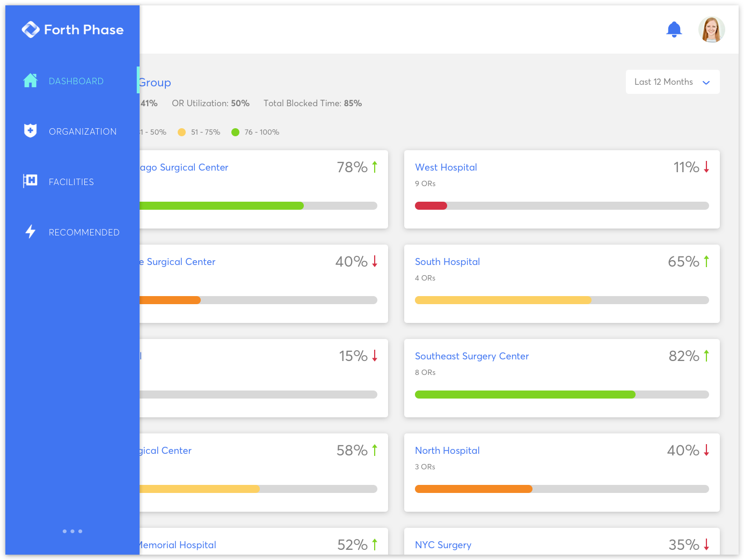Open the North Hospital link

pos(447,451)
